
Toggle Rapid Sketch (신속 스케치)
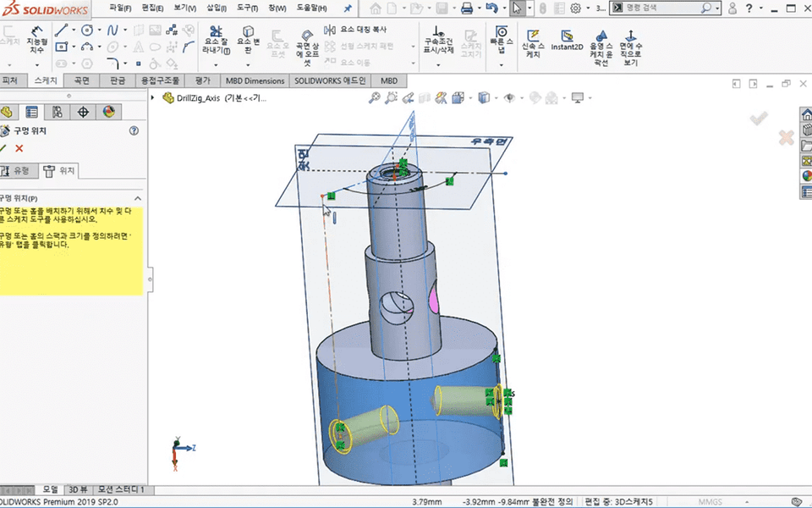coord(533,43)
